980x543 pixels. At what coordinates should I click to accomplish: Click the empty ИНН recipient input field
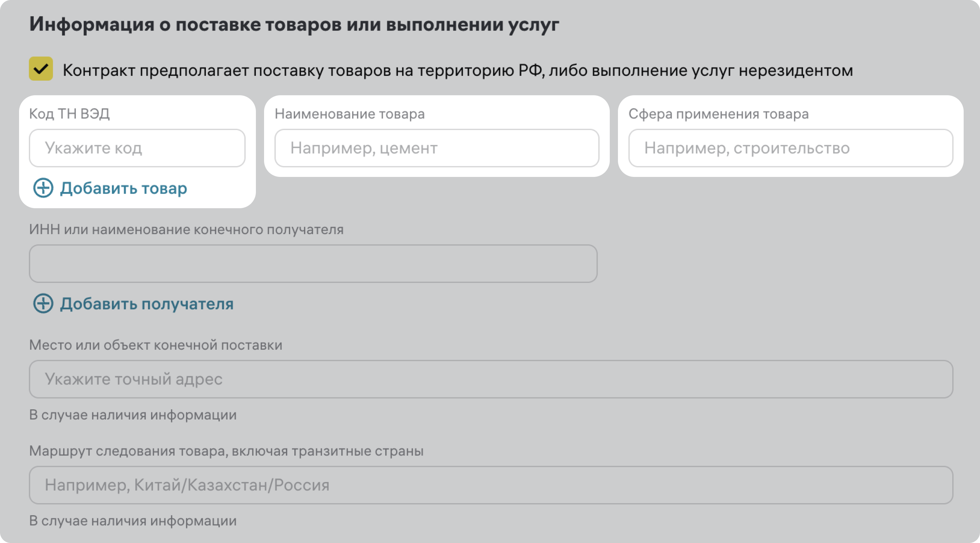coord(313,264)
